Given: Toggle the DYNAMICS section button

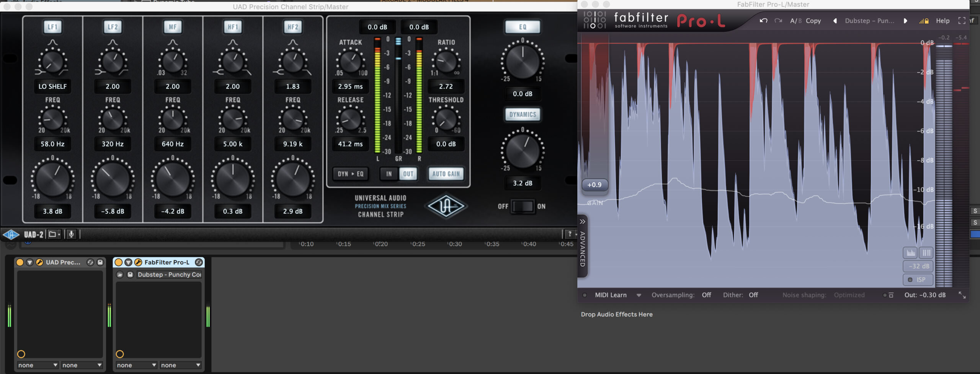Looking at the screenshot, I should click(523, 114).
